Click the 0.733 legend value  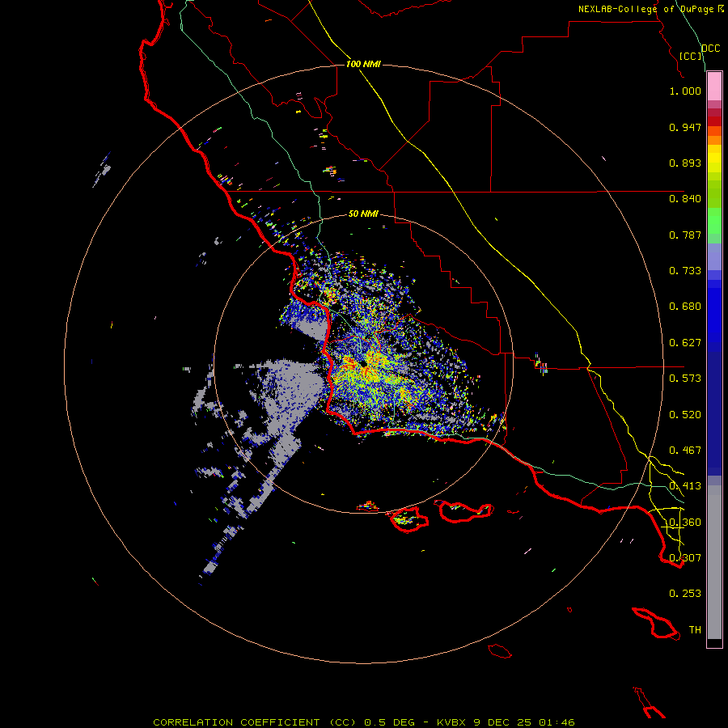685,271
